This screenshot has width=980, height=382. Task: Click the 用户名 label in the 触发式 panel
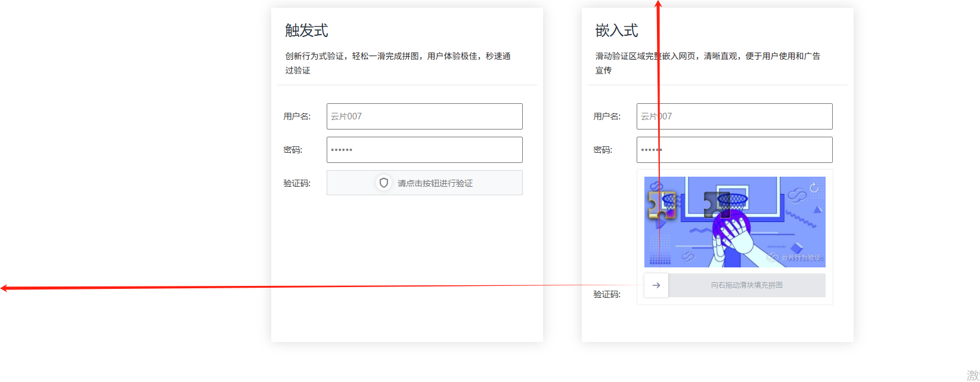(x=297, y=116)
